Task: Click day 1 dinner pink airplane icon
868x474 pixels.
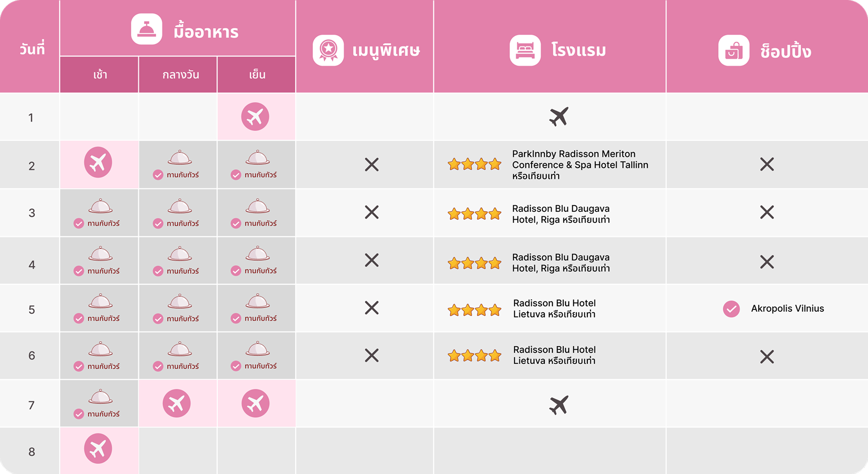Action: click(255, 117)
